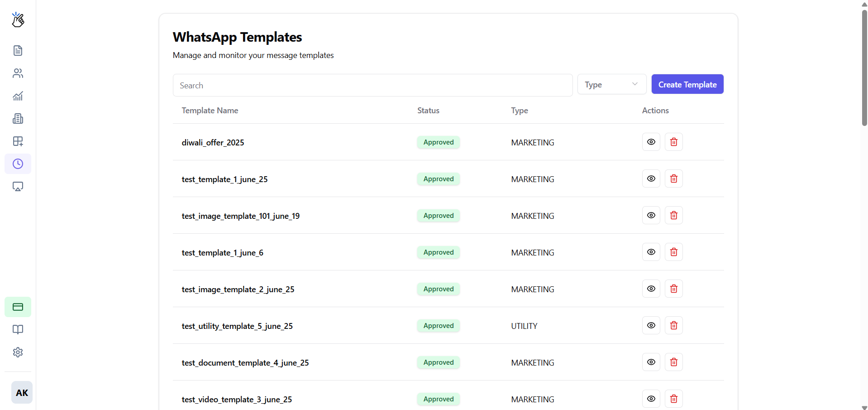Open the documentation book icon in sidebar
Image resolution: width=868 pixels, height=410 pixels.
(x=18, y=329)
